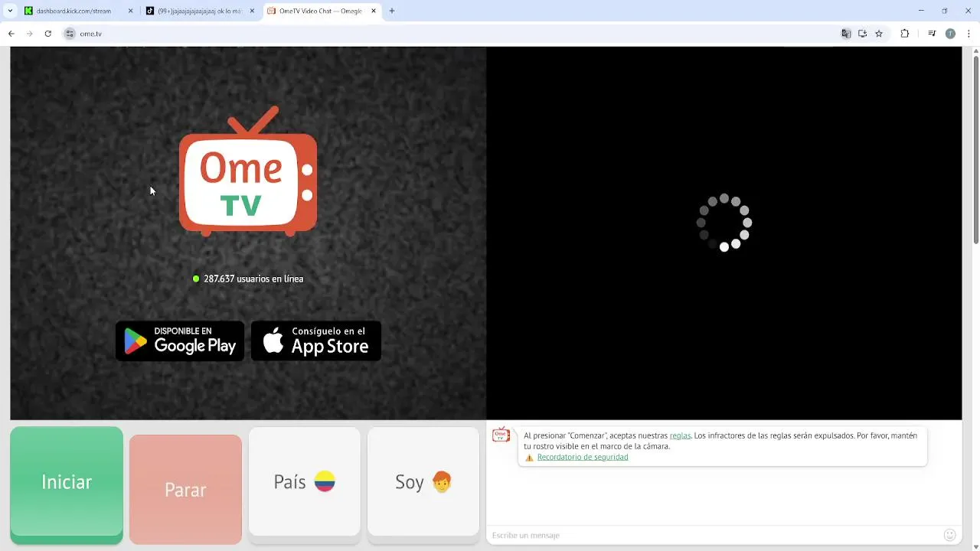Click the site information icon
980x551 pixels.
[x=70, y=34]
